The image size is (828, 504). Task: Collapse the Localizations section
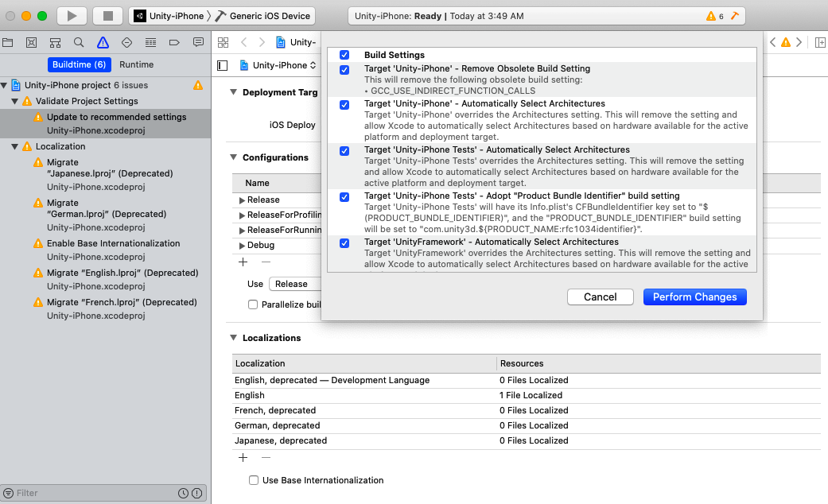point(233,338)
